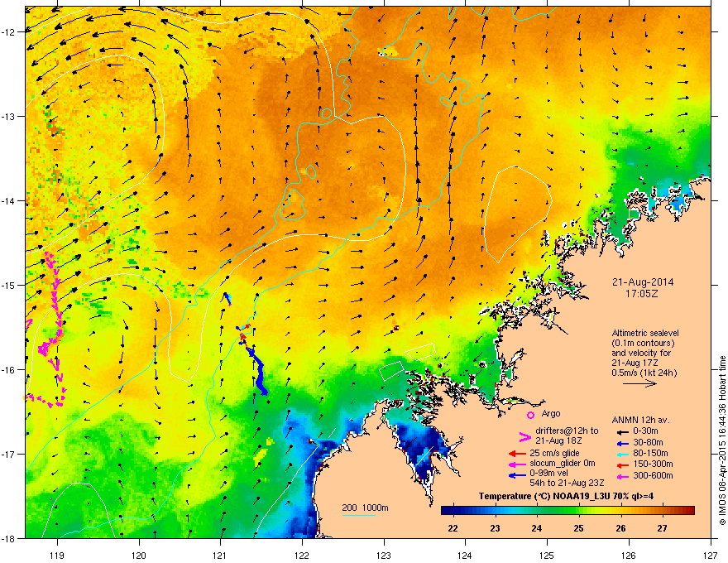This screenshot has height=563, width=728.
Task: Click the -16 latitude axis label
Action: point(9,370)
